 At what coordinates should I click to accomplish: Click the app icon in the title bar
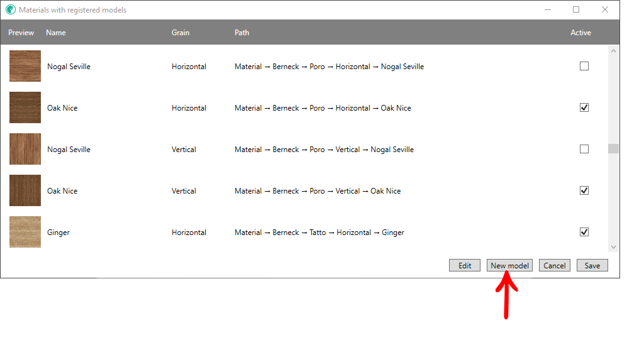pos(11,9)
